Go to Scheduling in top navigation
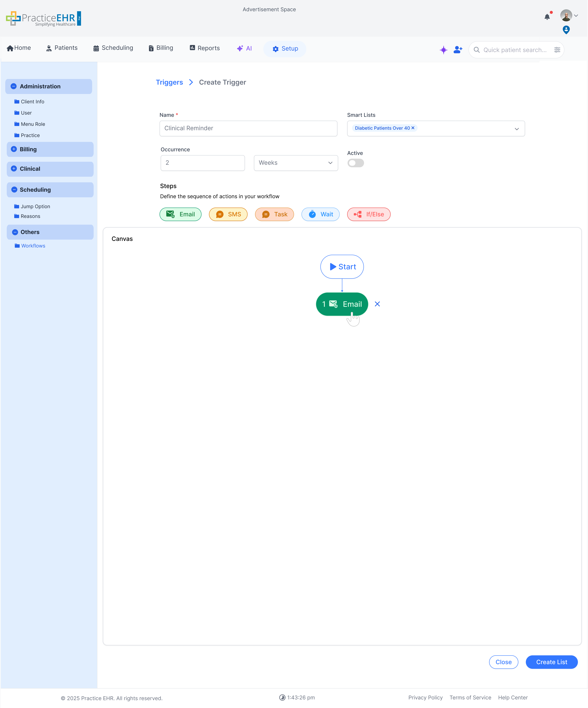This screenshot has width=588, height=708. tap(113, 48)
